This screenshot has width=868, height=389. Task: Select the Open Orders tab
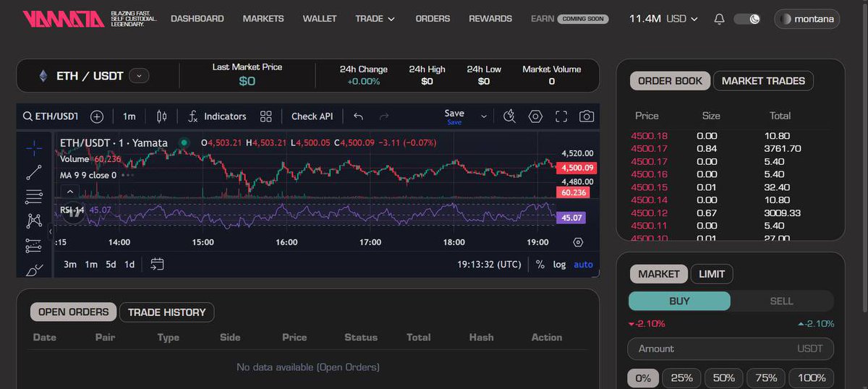73,312
